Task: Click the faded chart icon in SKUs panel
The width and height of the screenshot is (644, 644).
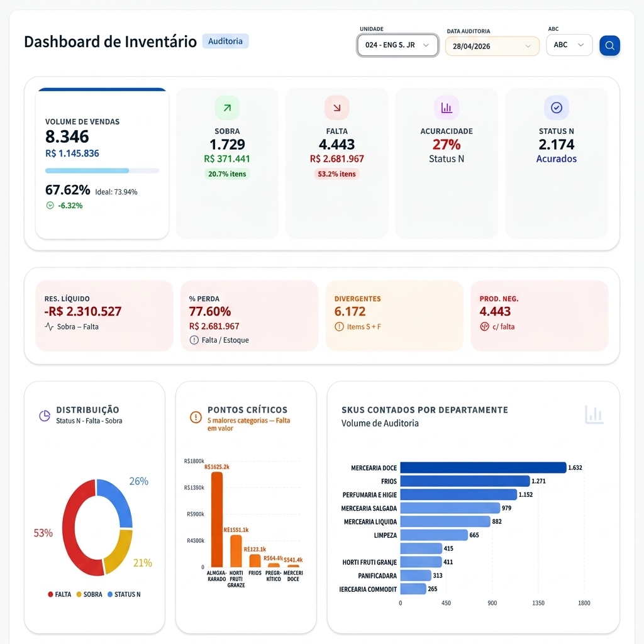Action: [x=594, y=415]
